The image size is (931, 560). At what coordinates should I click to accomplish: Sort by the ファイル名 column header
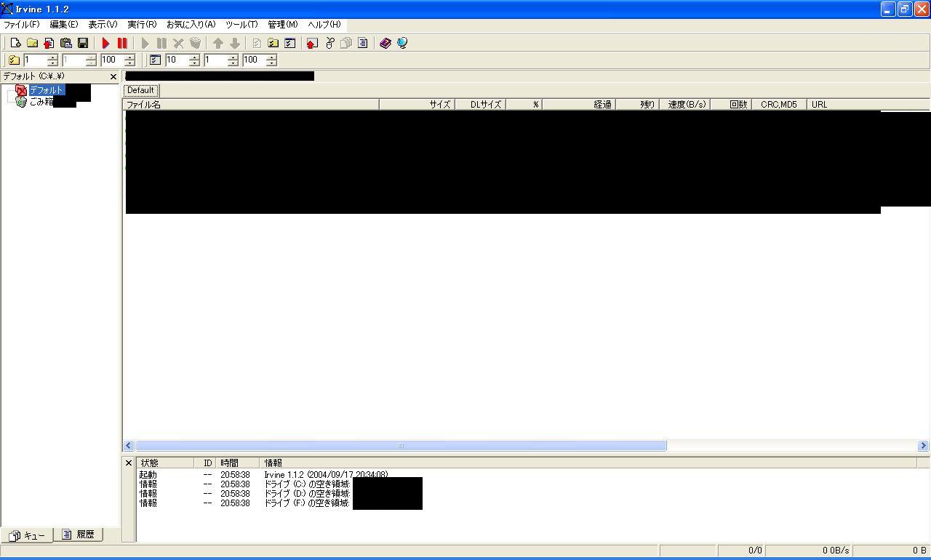pos(251,105)
